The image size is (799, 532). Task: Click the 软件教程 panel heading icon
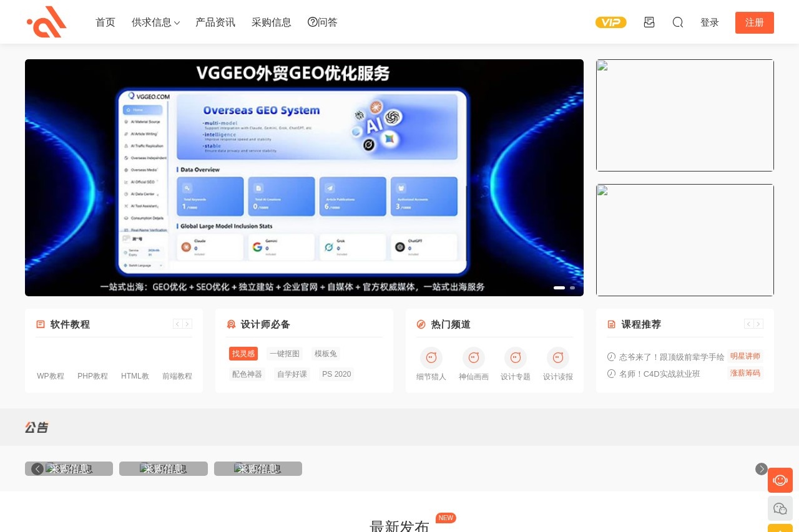41,324
